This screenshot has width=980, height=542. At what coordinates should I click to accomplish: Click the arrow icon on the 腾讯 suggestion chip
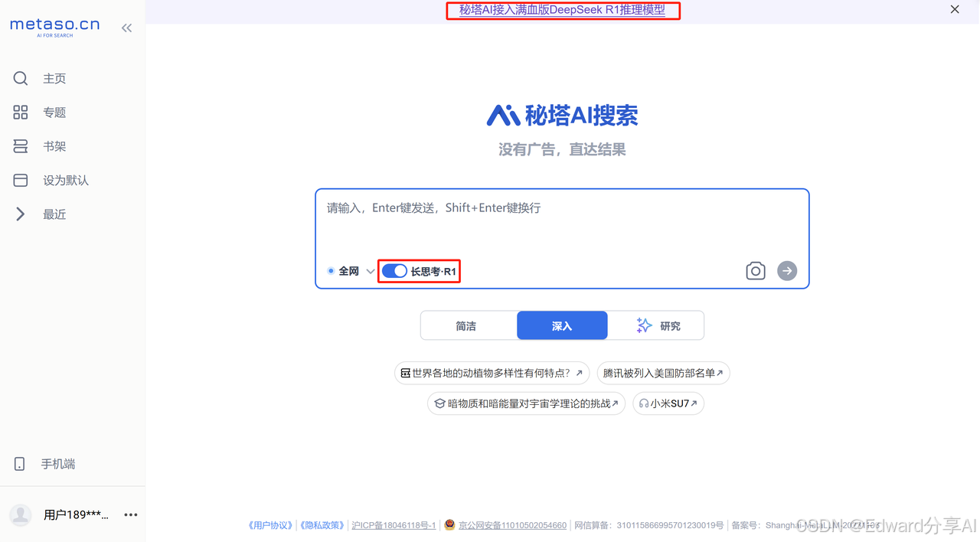(720, 373)
